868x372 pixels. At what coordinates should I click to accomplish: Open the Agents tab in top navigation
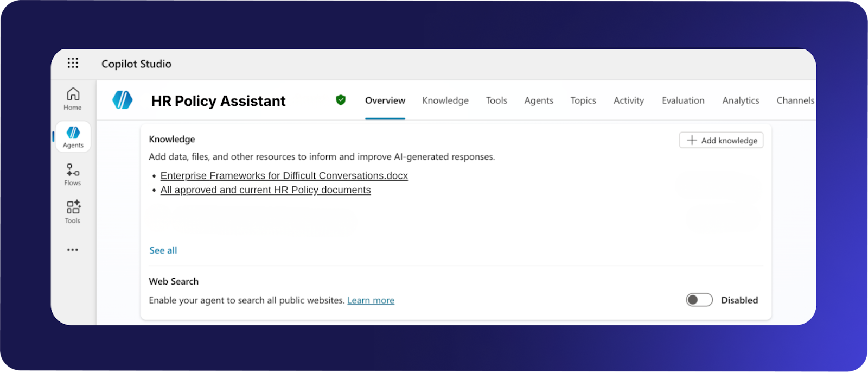tap(538, 100)
